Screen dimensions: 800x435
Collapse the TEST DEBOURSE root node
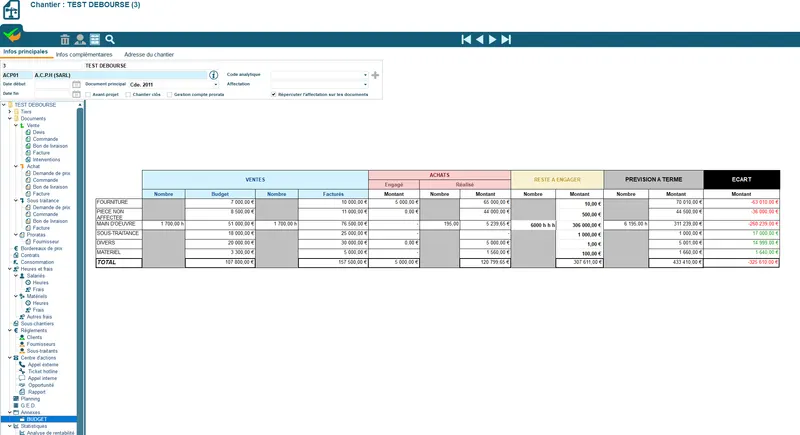(x=4, y=105)
